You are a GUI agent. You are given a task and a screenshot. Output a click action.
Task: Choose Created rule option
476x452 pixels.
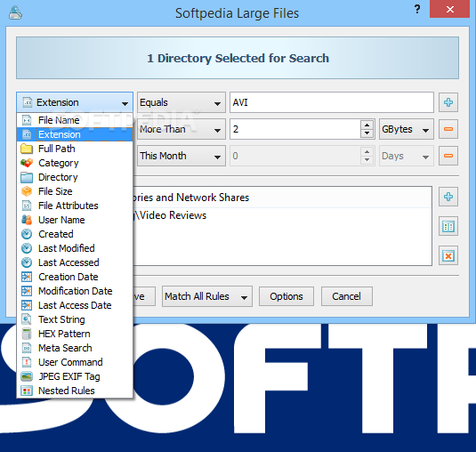(x=75, y=234)
